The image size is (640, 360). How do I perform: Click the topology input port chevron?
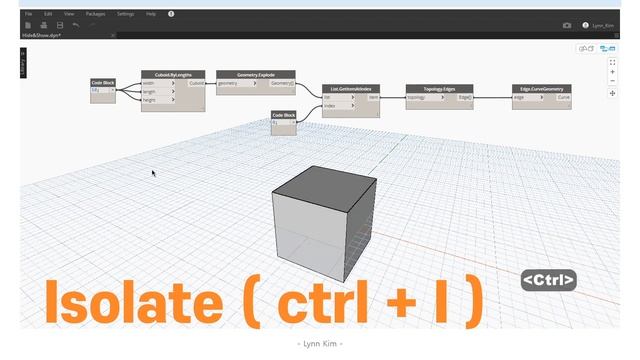(x=442, y=98)
